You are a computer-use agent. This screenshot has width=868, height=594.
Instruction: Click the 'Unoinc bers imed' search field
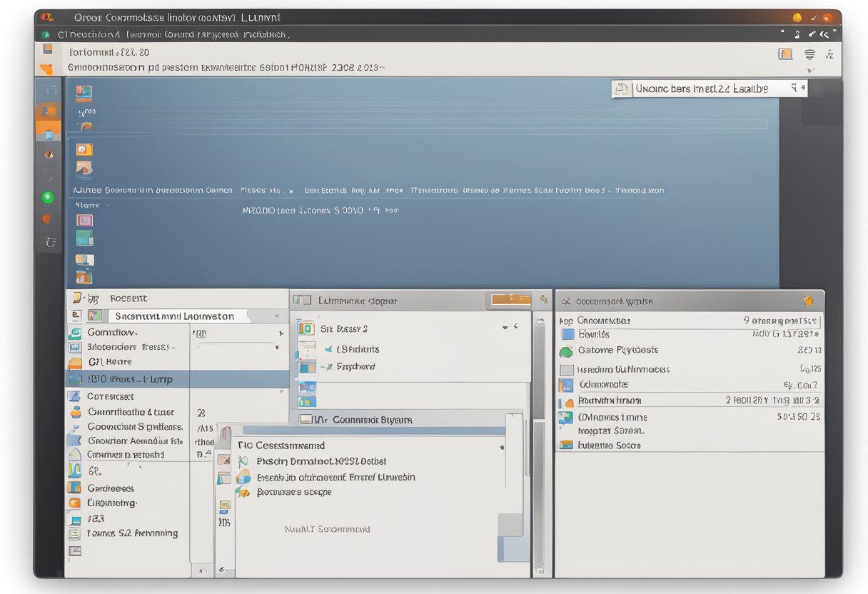click(x=707, y=89)
